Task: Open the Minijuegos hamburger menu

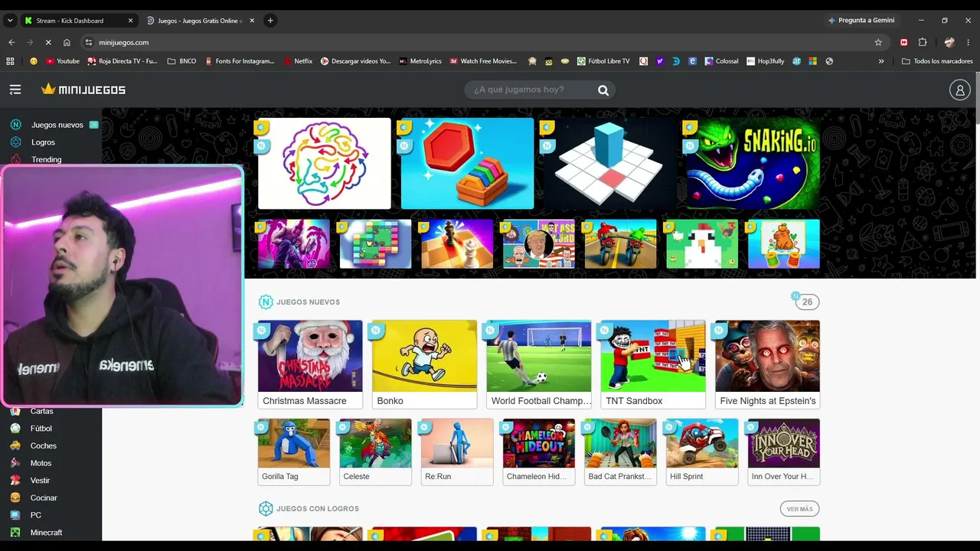Action: (15, 90)
